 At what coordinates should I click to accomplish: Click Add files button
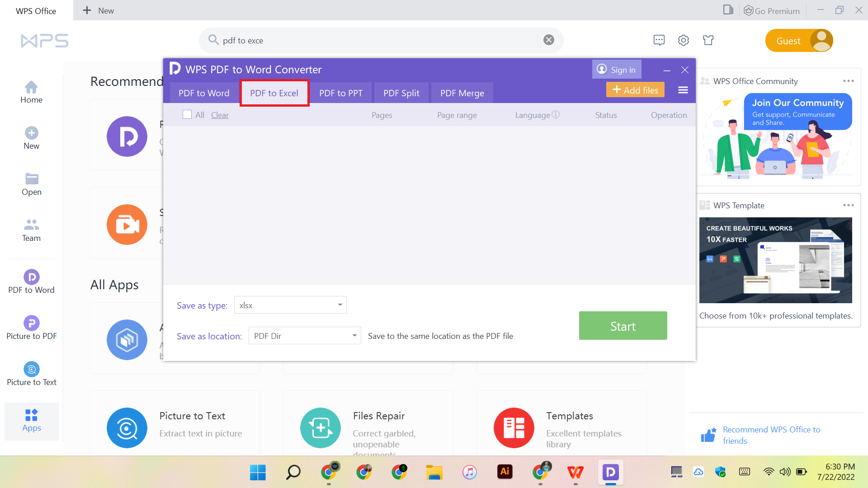(x=637, y=90)
